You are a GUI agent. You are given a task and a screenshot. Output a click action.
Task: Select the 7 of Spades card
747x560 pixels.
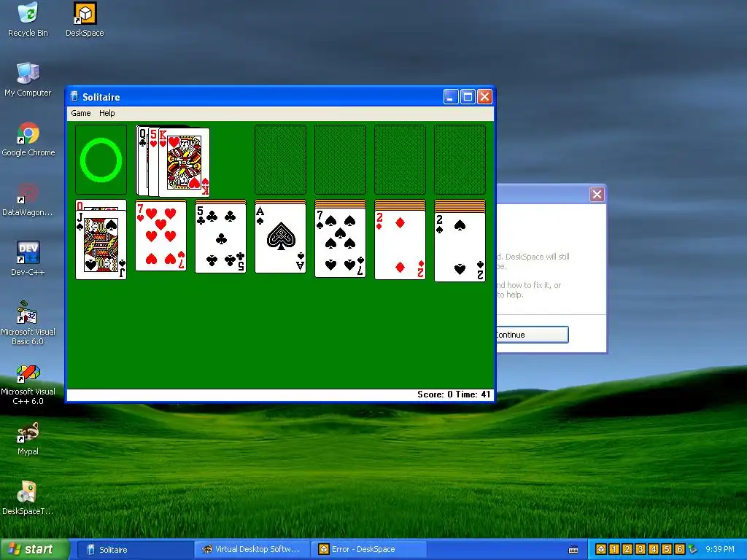[340, 243]
